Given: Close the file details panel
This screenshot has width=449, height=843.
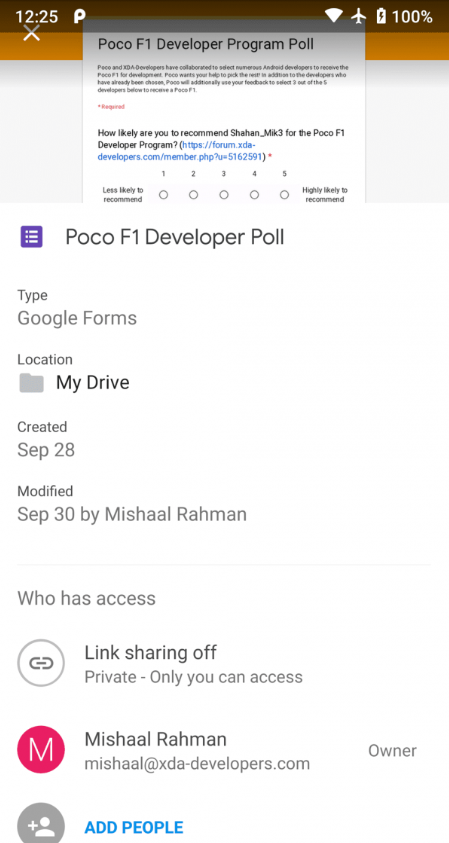Looking at the screenshot, I should (32, 33).
